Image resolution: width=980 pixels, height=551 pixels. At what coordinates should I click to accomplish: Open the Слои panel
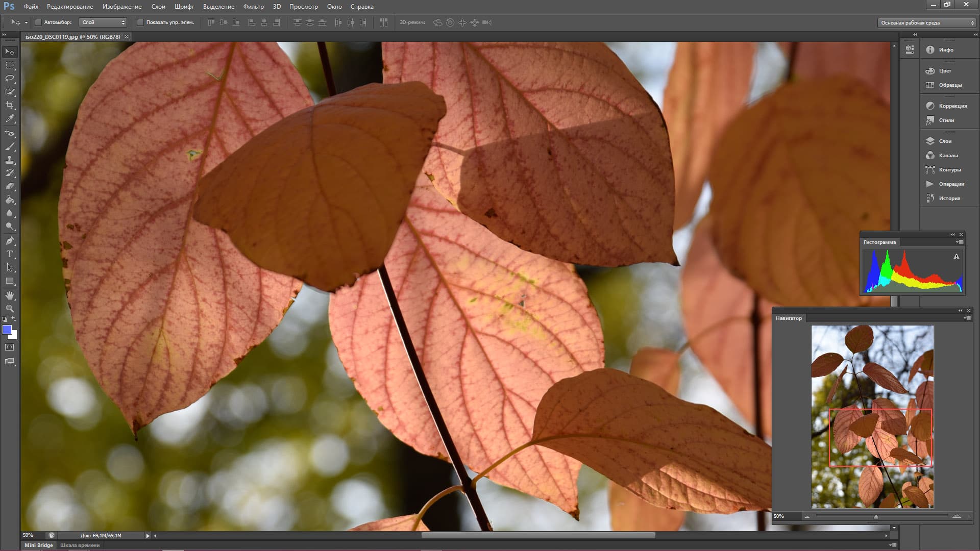[944, 141]
